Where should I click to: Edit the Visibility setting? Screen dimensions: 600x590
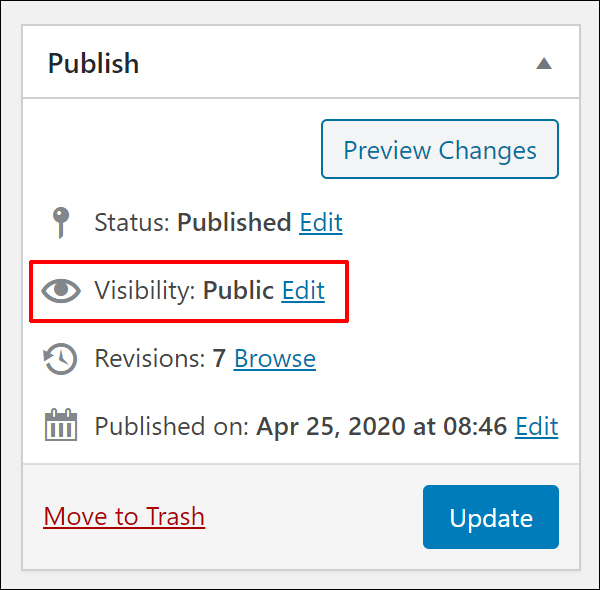[303, 290]
